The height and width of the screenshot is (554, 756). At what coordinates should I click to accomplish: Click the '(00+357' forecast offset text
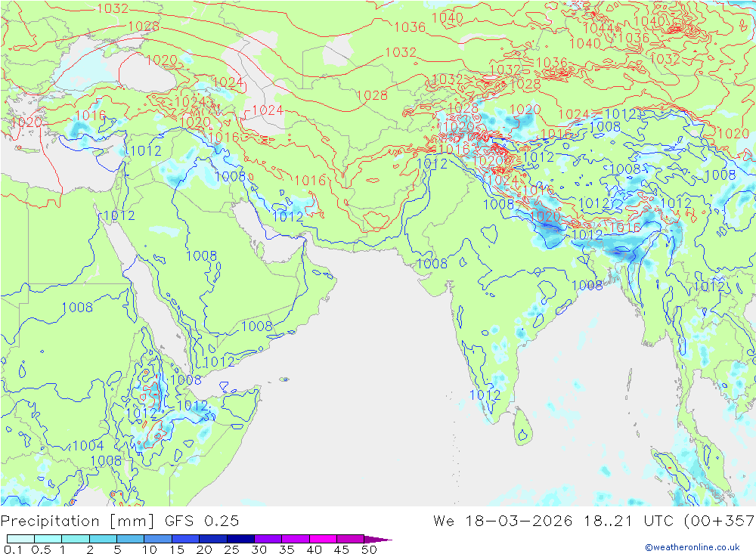click(x=720, y=521)
